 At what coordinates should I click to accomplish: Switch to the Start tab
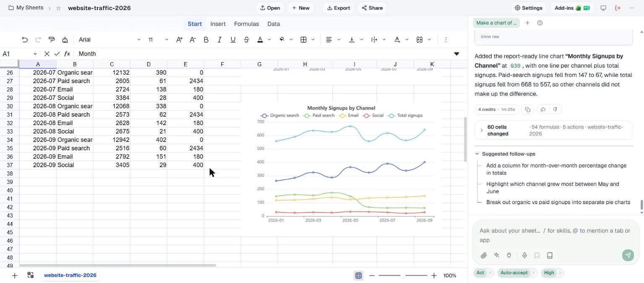point(195,24)
